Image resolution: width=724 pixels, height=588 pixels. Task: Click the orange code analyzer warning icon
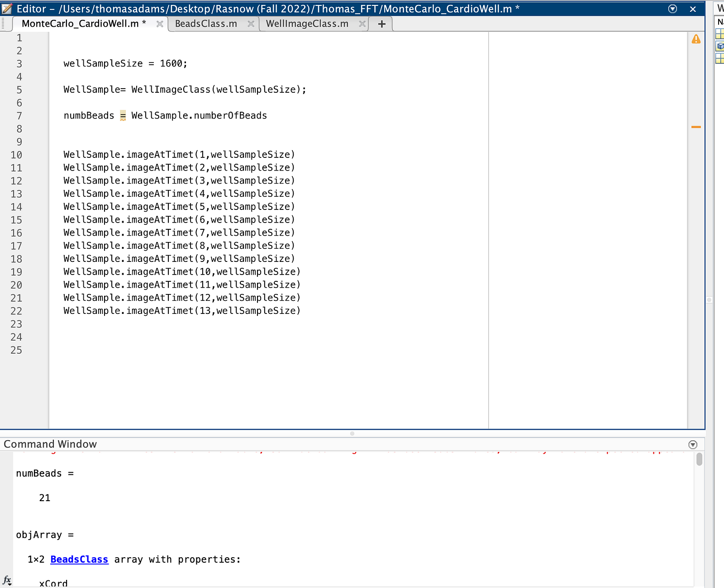coord(696,39)
